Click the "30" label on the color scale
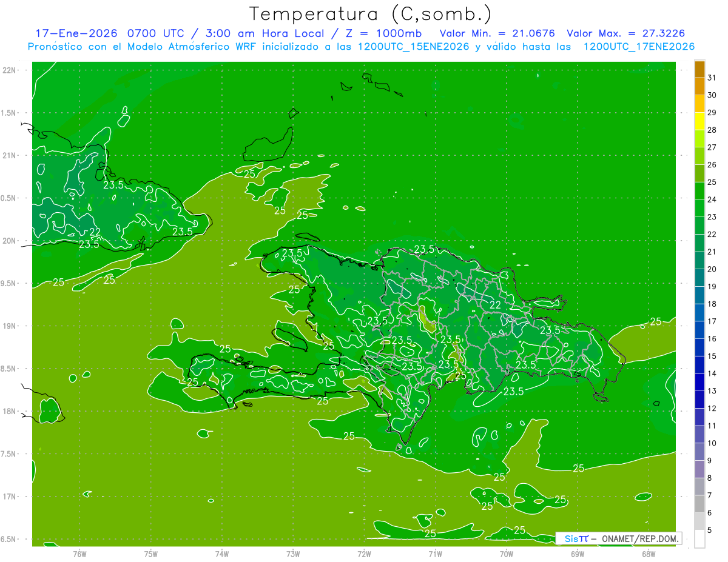This screenshot has width=728, height=562. click(x=712, y=95)
